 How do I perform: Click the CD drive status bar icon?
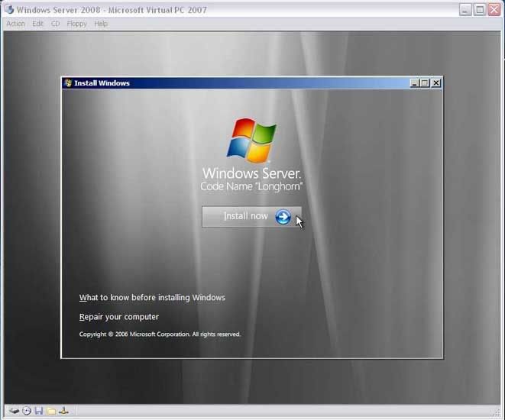[x=27, y=411]
